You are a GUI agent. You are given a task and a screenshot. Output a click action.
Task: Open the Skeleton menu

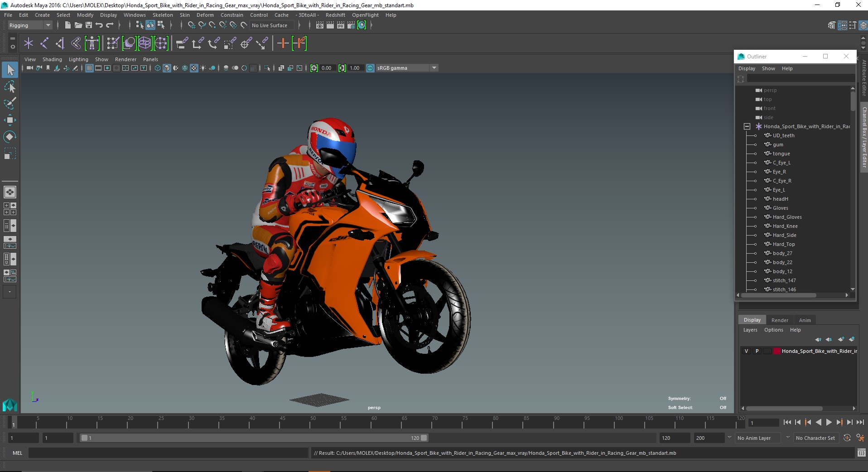(x=162, y=15)
